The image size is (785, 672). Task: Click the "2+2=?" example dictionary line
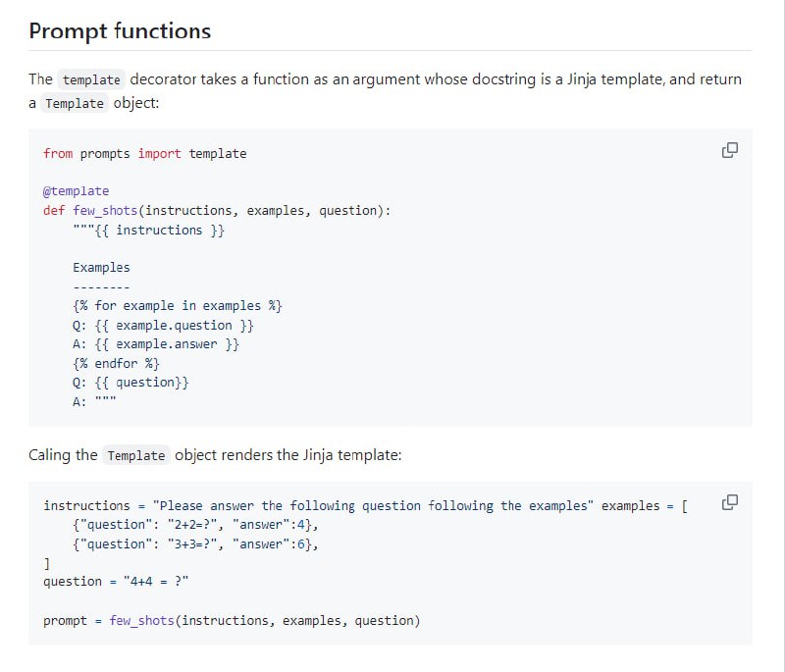195,525
